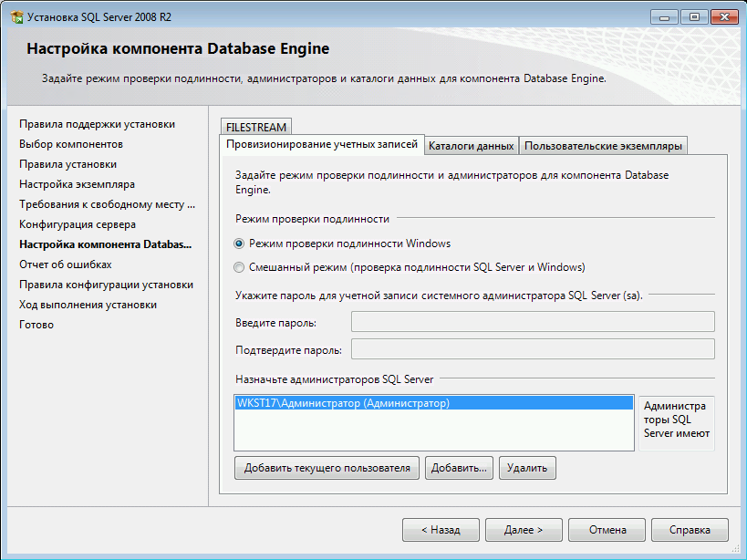Go back with the Назад button
This screenshot has width=747, height=560.
pos(441,530)
